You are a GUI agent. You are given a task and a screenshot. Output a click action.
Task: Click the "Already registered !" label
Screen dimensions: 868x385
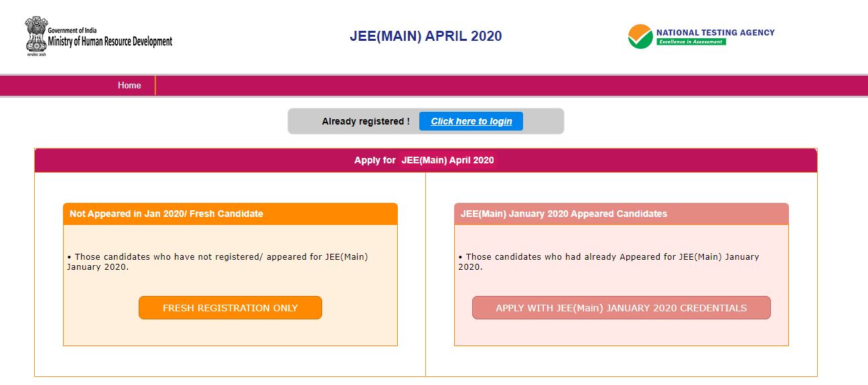click(366, 121)
